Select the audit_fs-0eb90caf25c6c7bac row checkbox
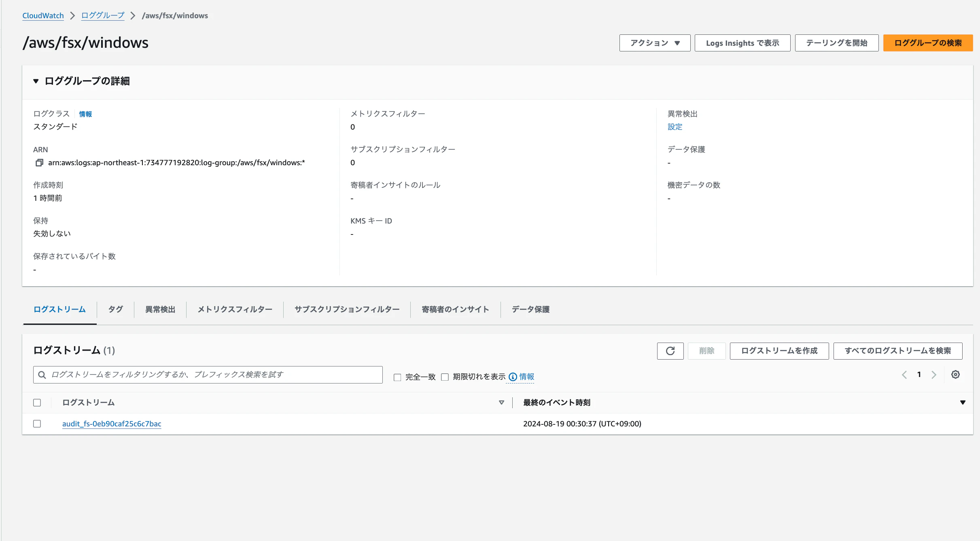The image size is (980, 541). click(37, 424)
